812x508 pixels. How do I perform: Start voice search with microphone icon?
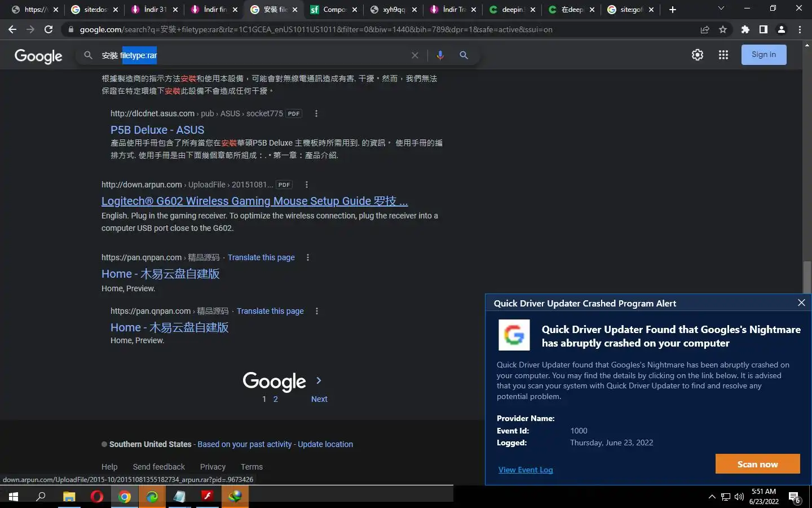click(440, 55)
